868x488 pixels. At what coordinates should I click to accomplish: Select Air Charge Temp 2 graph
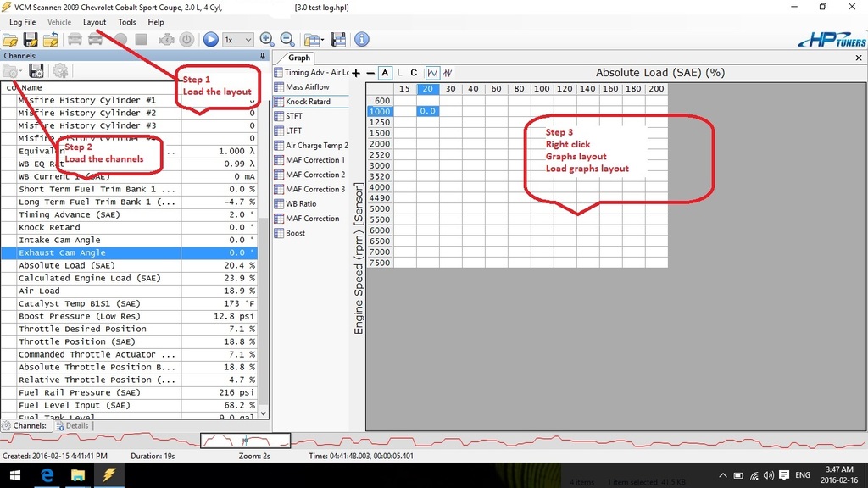coord(312,146)
